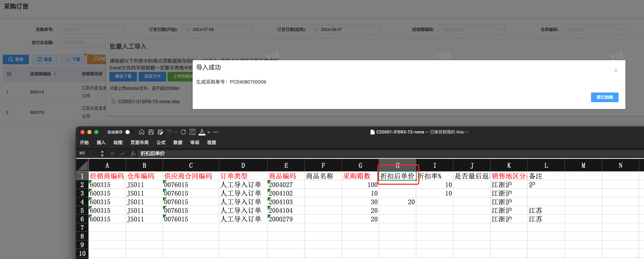
Task: Click the Redo circular arrow icon
Action: point(183,132)
